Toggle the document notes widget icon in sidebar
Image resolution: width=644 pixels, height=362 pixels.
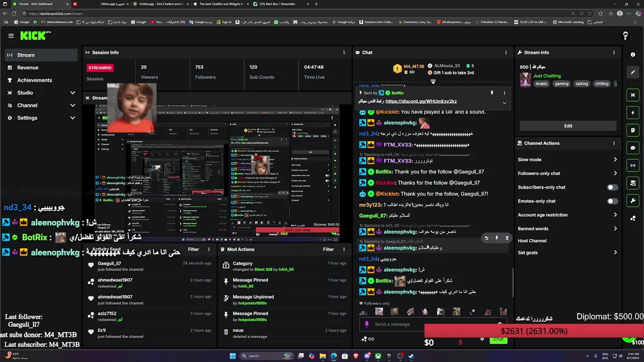633,130
